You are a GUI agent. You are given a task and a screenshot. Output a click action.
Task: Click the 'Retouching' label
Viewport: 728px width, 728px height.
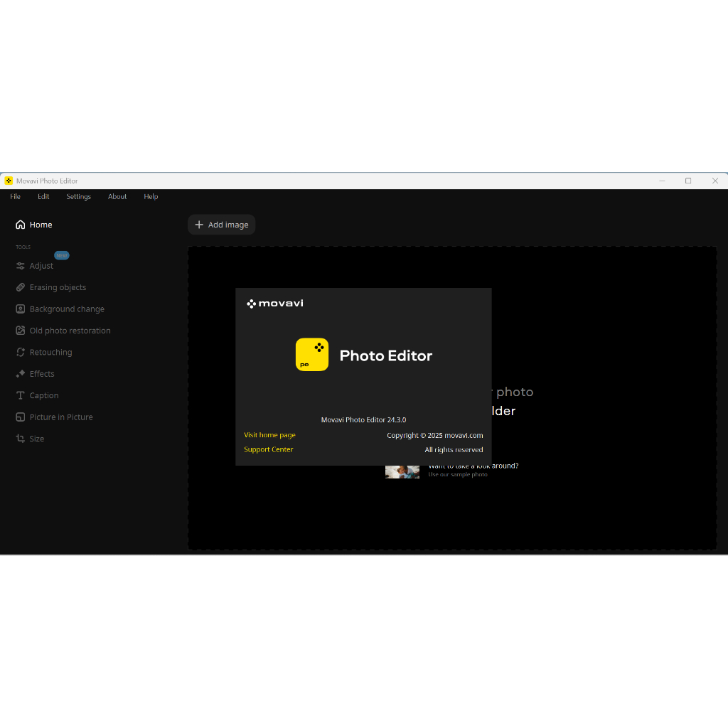point(51,353)
